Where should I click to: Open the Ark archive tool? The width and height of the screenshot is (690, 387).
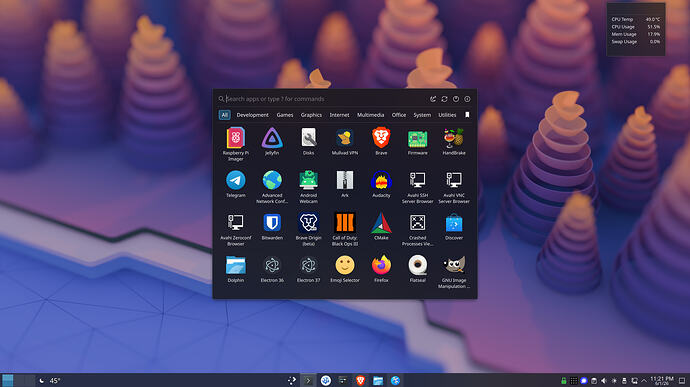(345, 184)
